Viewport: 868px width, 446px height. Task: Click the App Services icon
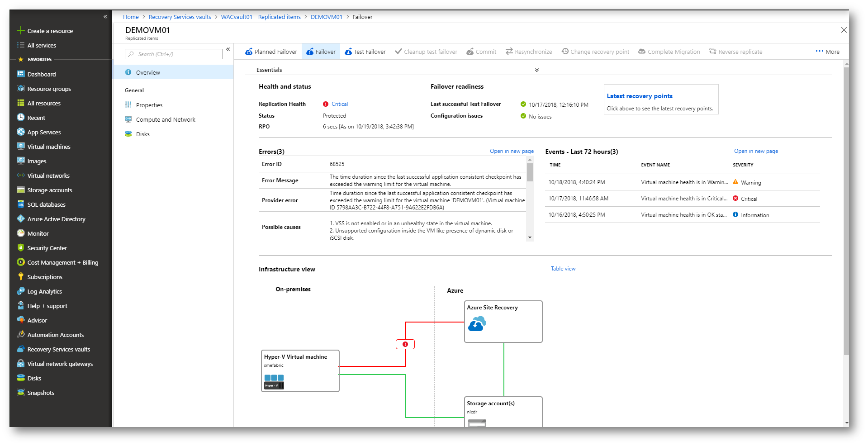pyautogui.click(x=20, y=132)
